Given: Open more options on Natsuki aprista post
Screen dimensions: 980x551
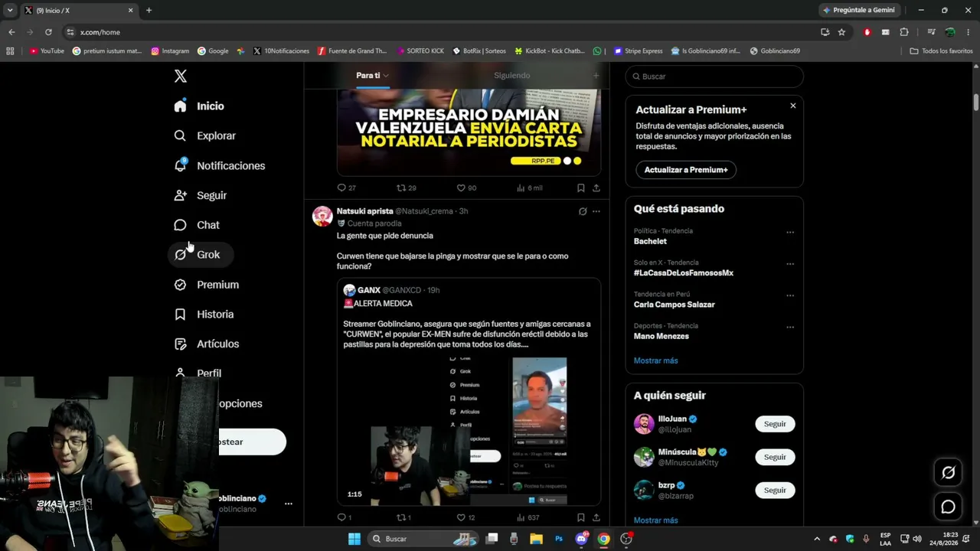Looking at the screenshot, I should 596,211.
